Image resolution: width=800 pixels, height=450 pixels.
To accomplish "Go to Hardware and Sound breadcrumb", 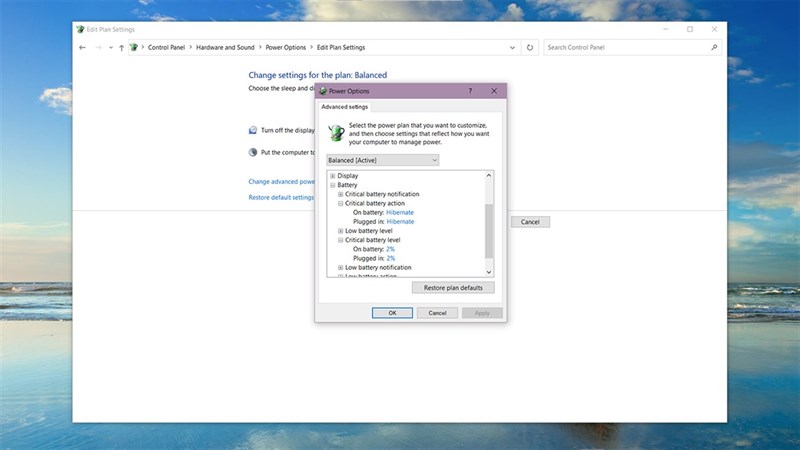I will (226, 47).
